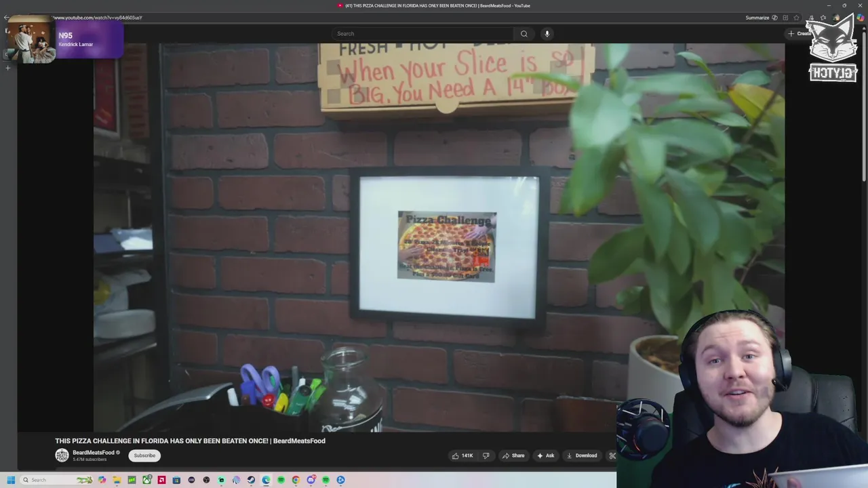Open the OBS Studio taskbar icon
Viewport: 868px width, 488px height.
[206, 480]
